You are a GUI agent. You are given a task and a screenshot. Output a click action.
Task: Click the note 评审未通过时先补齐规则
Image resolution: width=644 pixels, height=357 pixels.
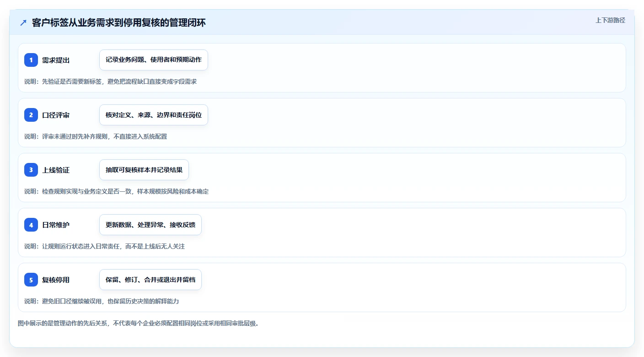click(x=75, y=136)
